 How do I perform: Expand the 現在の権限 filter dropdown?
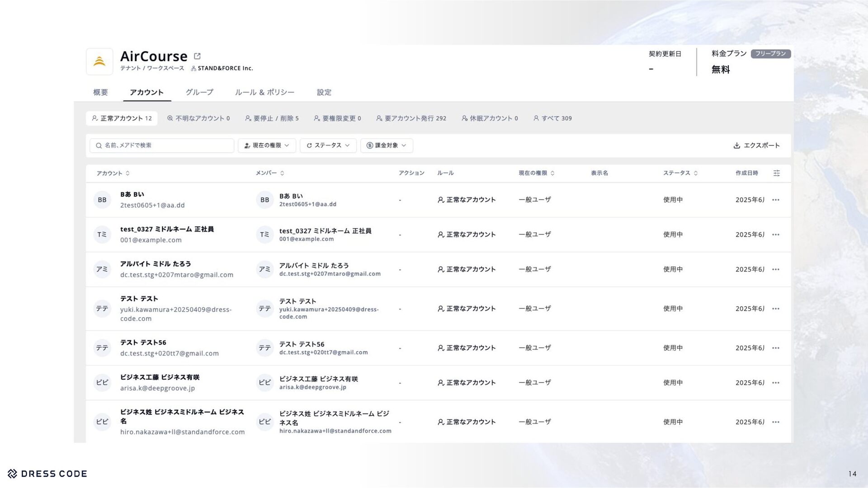click(267, 145)
